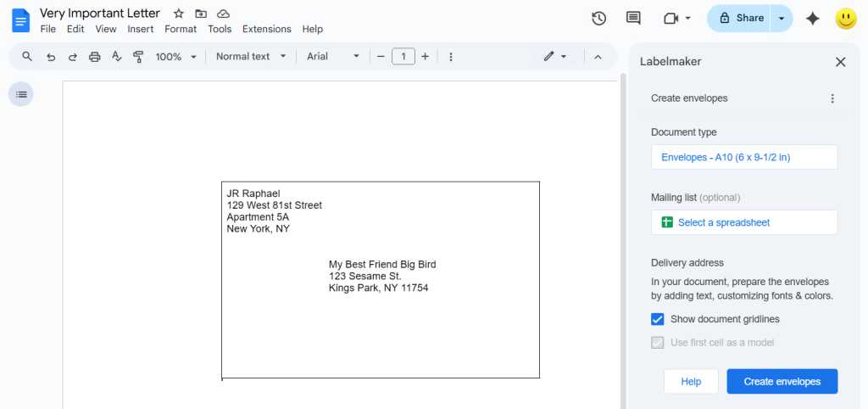Open the Arial font dropdown

(x=332, y=57)
